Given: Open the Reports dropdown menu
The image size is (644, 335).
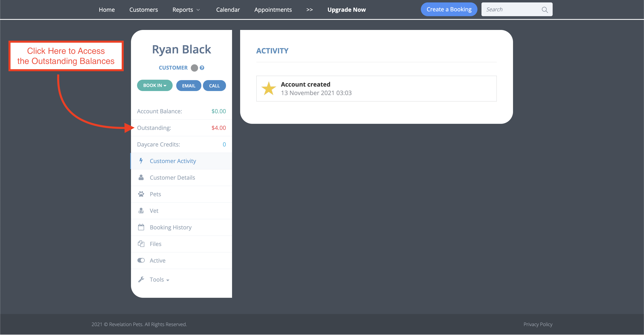Looking at the screenshot, I should [x=186, y=10].
